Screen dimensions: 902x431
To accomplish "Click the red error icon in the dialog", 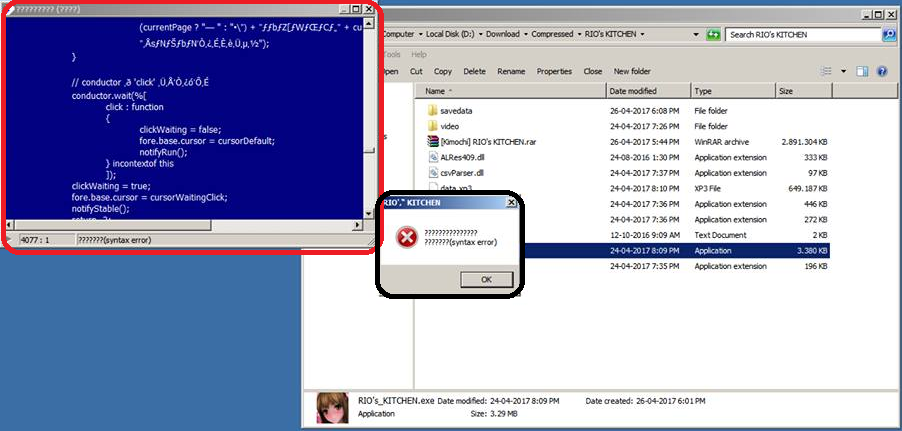I will tap(407, 238).
